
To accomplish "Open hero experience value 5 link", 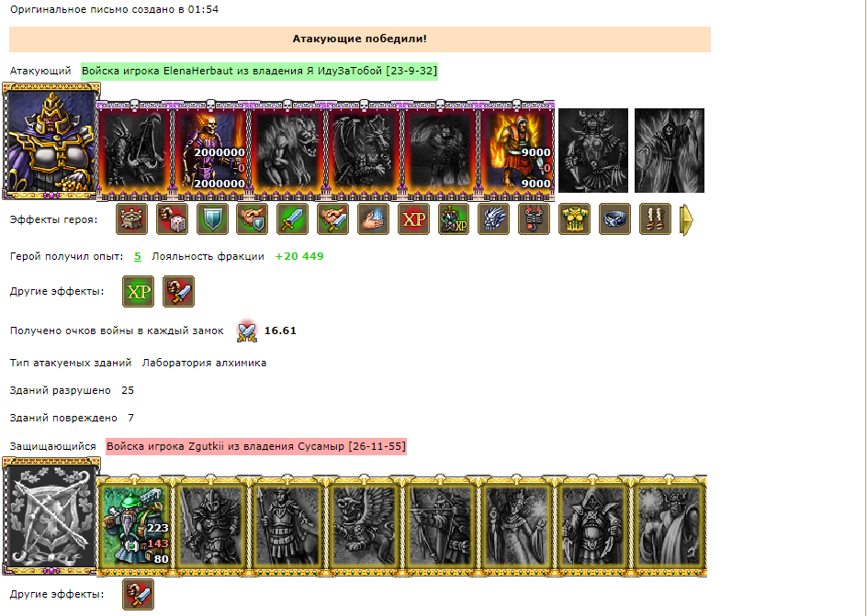I will tap(138, 256).
